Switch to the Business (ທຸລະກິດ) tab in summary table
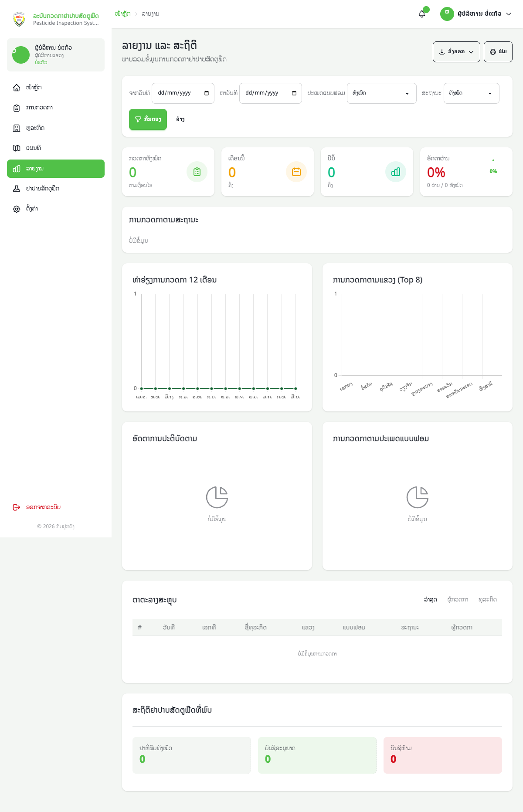This screenshot has height=812, width=523. click(487, 600)
